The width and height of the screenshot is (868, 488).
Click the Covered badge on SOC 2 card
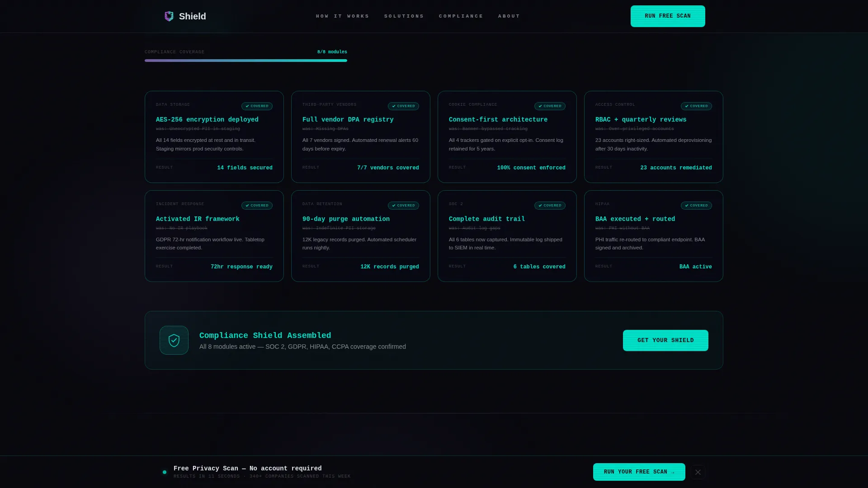550,206
